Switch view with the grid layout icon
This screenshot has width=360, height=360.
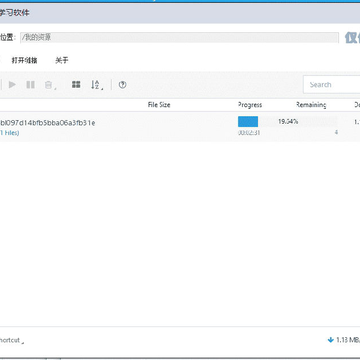76,85
